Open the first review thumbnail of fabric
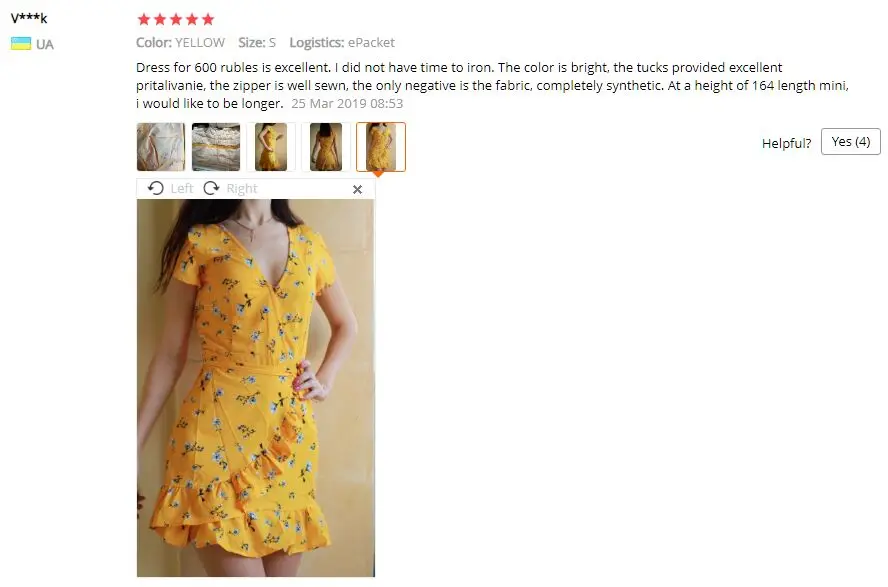This screenshot has width=888, height=587. 161,147
